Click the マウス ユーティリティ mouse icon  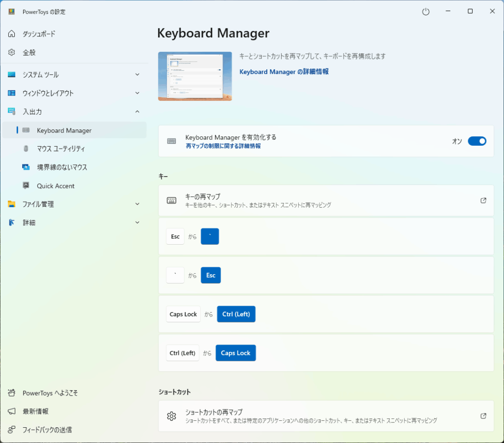26,149
